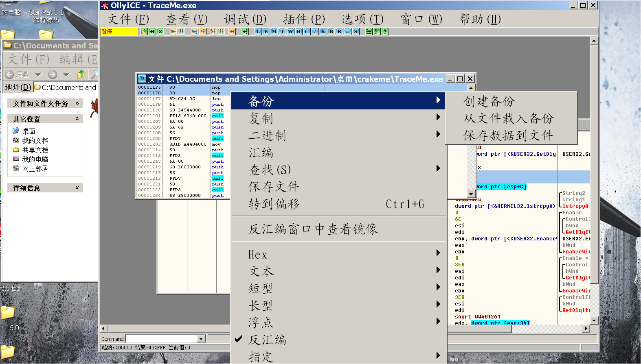Choose 转到偏移 Ctrl+G menu entry
The width and height of the screenshot is (641, 364).
point(338,204)
